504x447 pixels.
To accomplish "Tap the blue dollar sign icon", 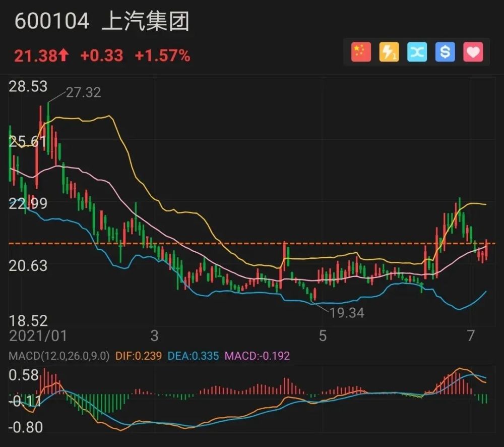I will 445,52.
